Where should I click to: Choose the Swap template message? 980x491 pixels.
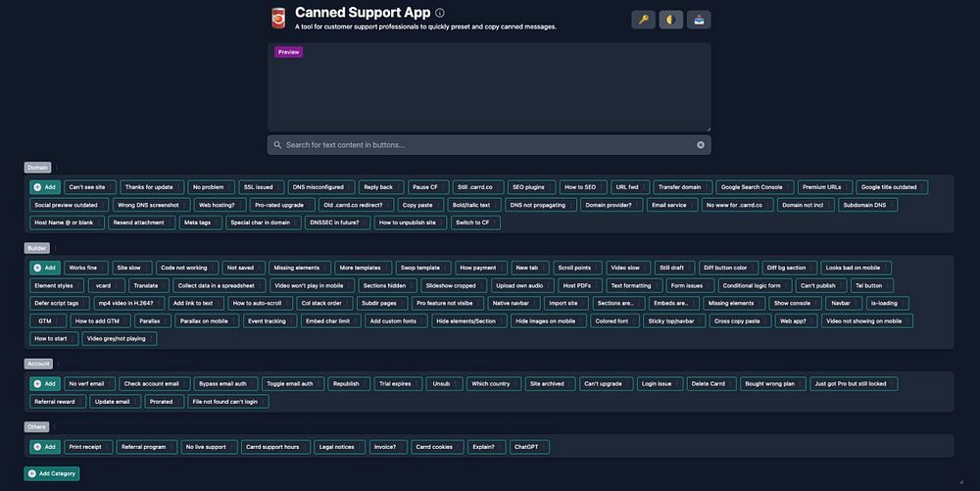423,268
